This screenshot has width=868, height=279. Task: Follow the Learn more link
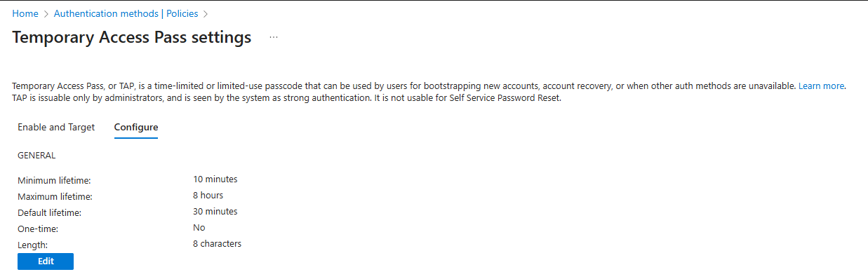pos(821,86)
